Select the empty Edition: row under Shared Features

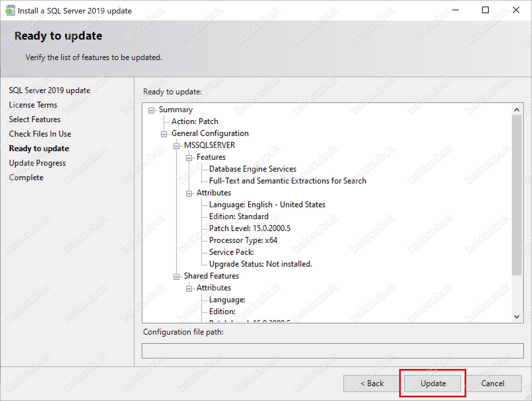click(x=222, y=312)
